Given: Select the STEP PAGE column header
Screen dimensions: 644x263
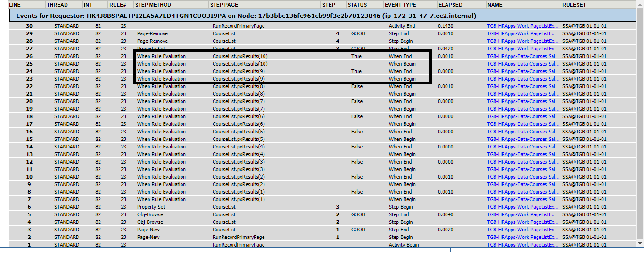Looking at the screenshot, I should (x=224, y=5).
